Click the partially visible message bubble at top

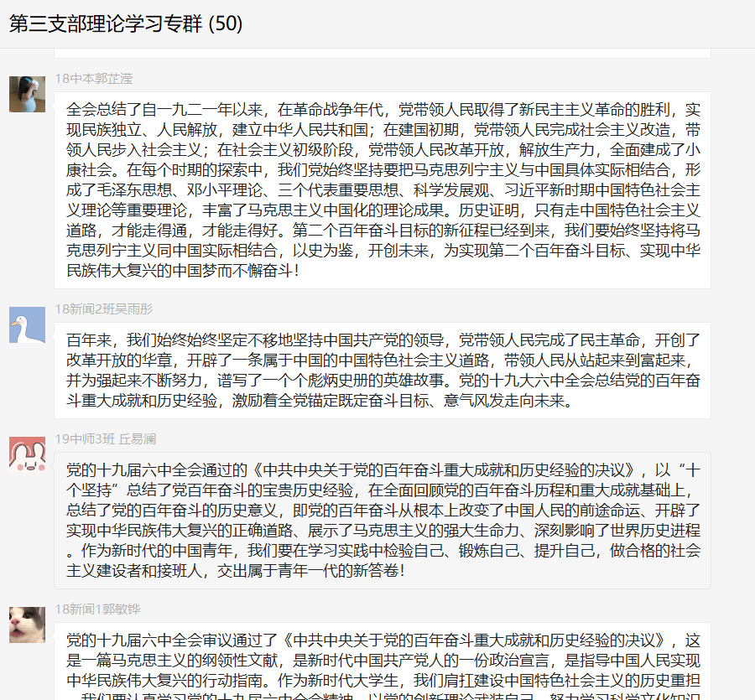tap(383, 53)
